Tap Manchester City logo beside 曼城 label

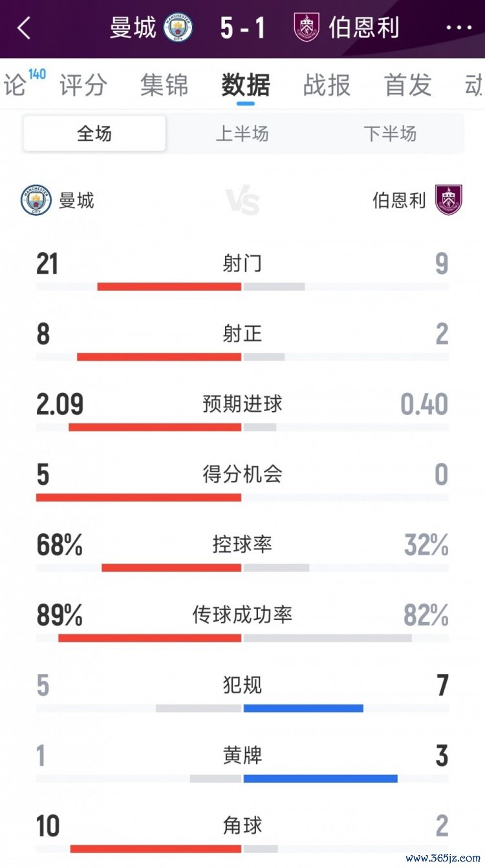pyautogui.click(x=36, y=200)
